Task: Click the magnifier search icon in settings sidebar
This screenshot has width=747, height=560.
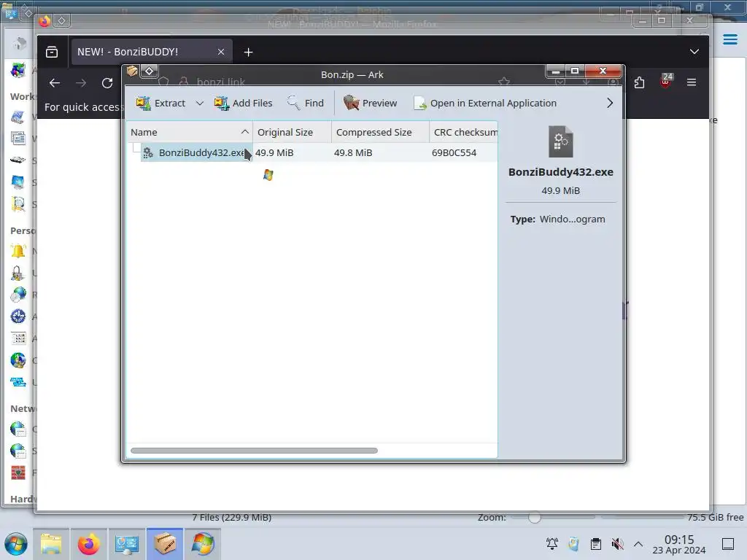Action: click(x=18, y=204)
